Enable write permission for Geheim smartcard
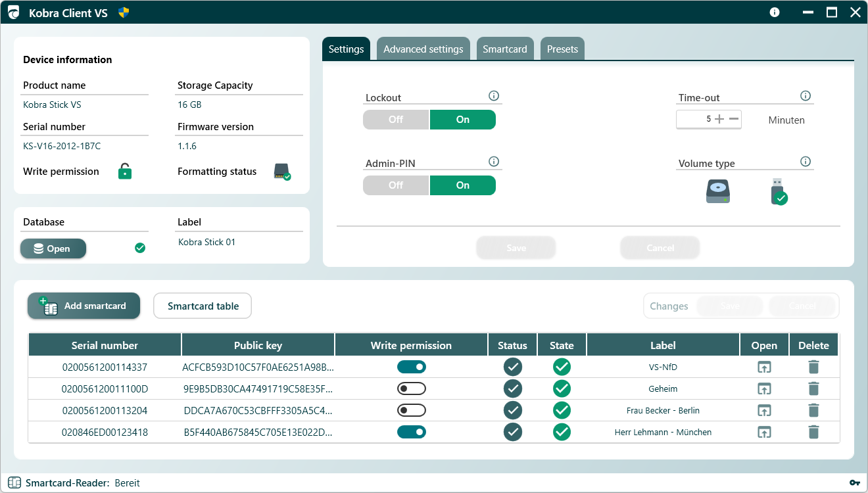The width and height of the screenshot is (868, 493). tap(411, 389)
